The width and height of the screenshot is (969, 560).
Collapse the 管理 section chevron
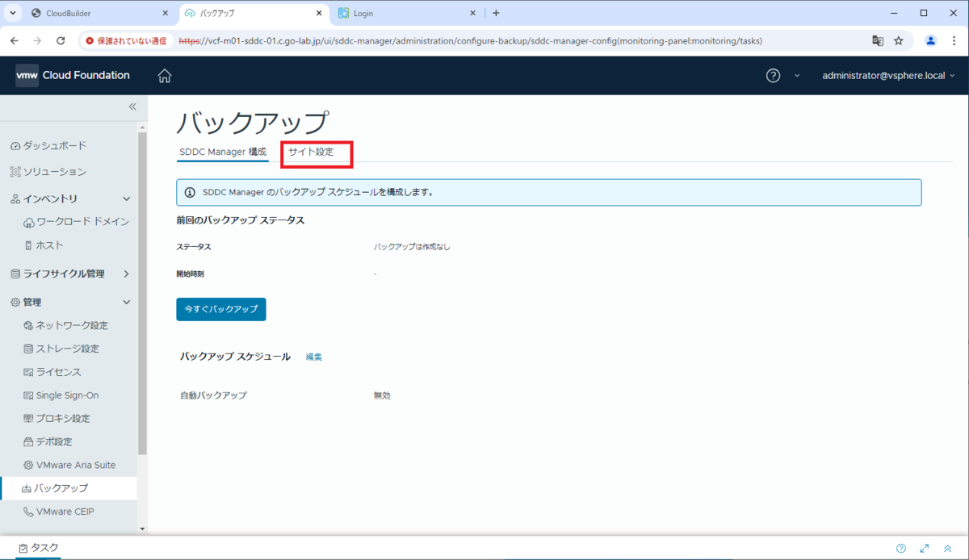pos(126,302)
